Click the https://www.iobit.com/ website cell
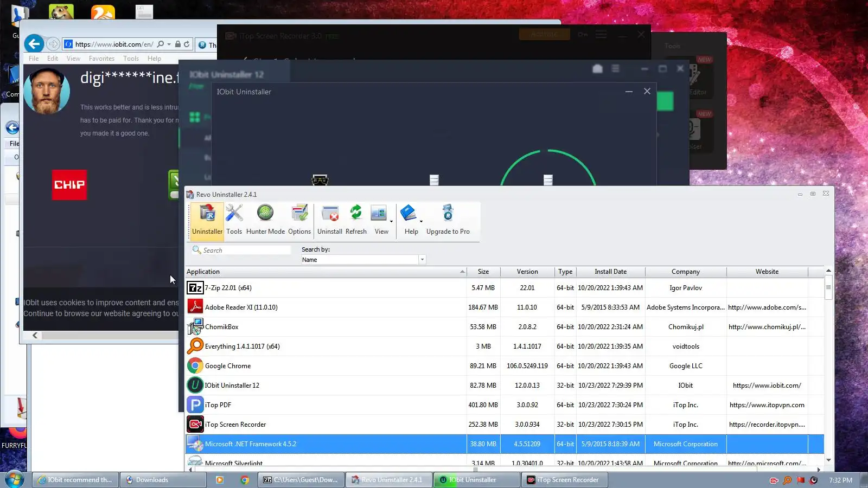Viewport: 868px width, 488px height. click(767, 386)
